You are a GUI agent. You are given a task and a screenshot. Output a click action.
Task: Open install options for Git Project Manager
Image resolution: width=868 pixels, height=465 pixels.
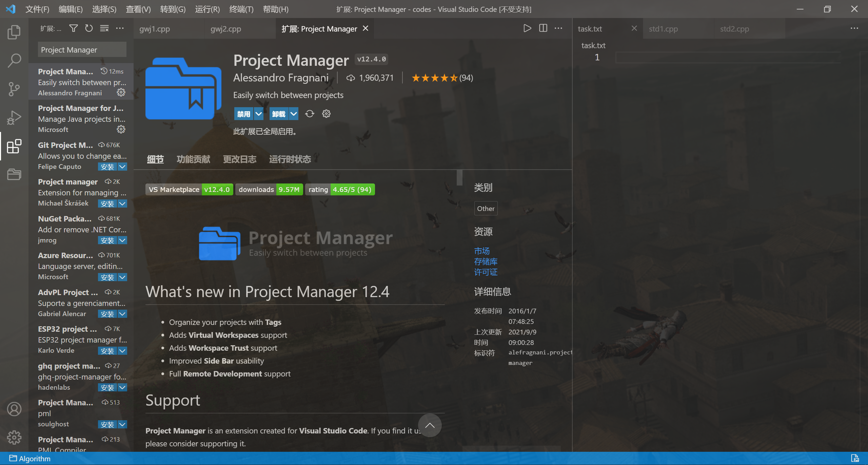[122, 167]
